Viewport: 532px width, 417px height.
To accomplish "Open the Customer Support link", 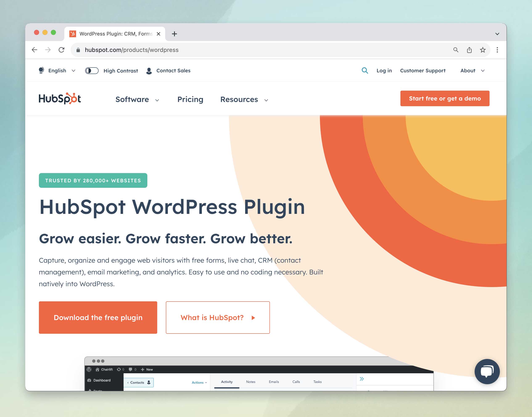I will tap(423, 71).
